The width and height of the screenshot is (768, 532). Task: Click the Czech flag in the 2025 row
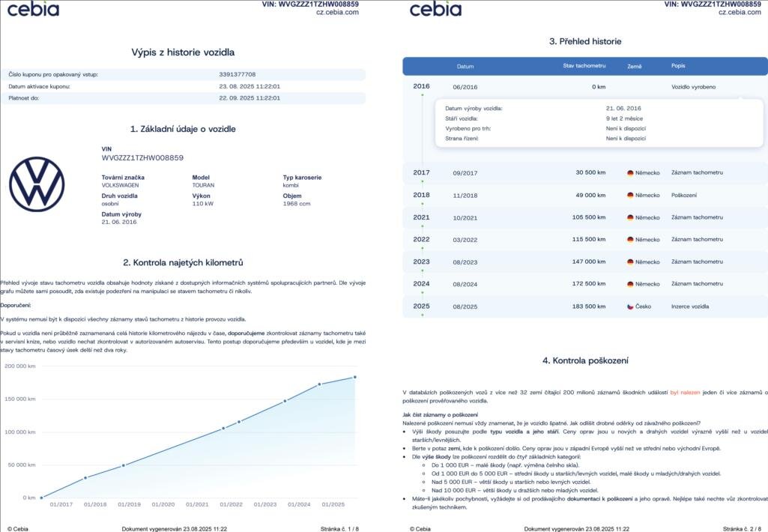click(x=630, y=306)
